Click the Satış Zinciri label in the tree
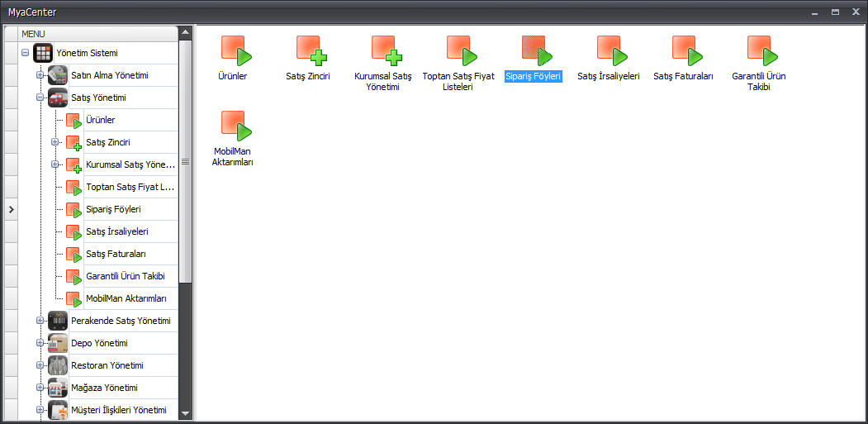Image resolution: width=868 pixels, height=424 pixels. click(x=108, y=142)
